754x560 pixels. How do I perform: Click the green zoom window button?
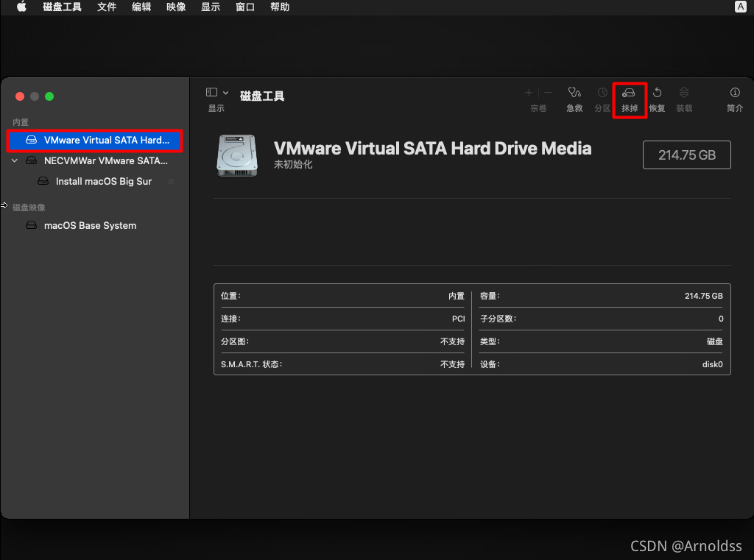[x=49, y=96]
